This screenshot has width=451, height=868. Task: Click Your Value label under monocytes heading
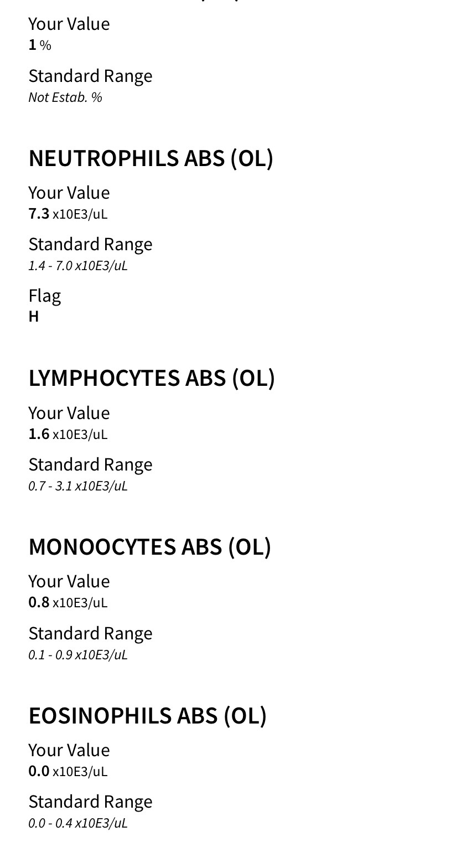coord(69,581)
